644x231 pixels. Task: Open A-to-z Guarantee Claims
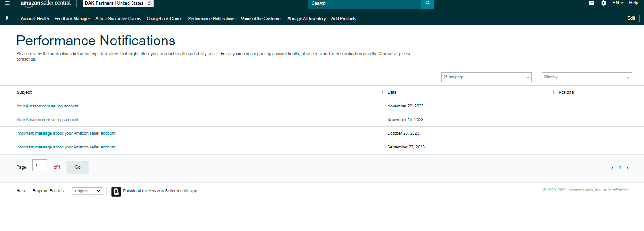(118, 19)
